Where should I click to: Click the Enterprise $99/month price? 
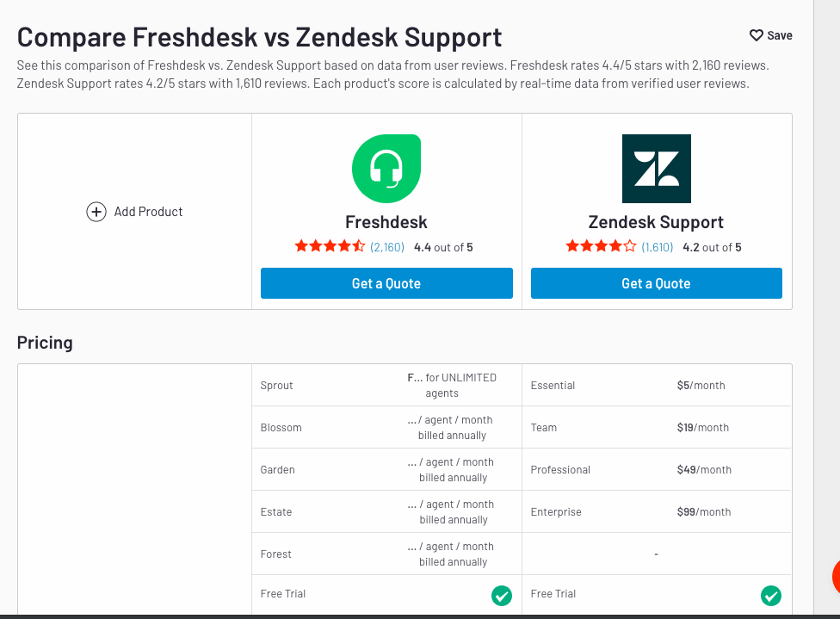coord(704,511)
